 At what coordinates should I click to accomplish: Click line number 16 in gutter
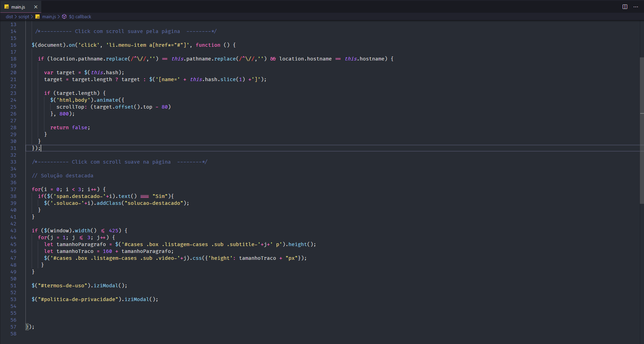click(13, 45)
